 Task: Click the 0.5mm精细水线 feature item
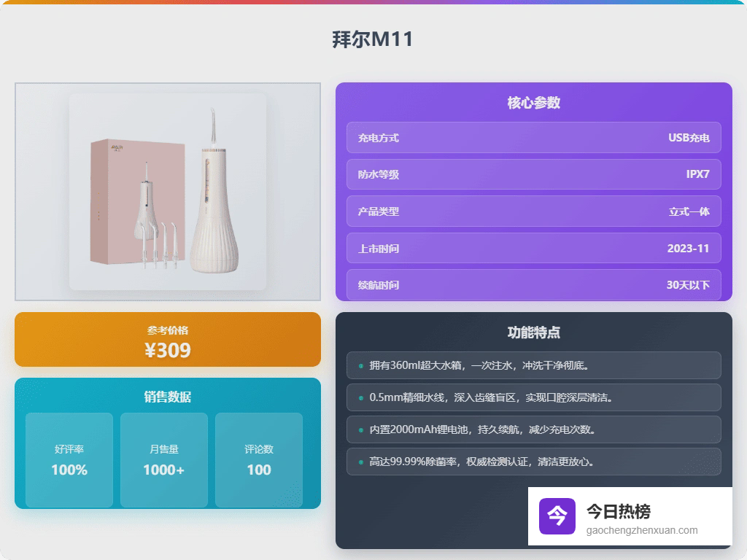(x=533, y=397)
